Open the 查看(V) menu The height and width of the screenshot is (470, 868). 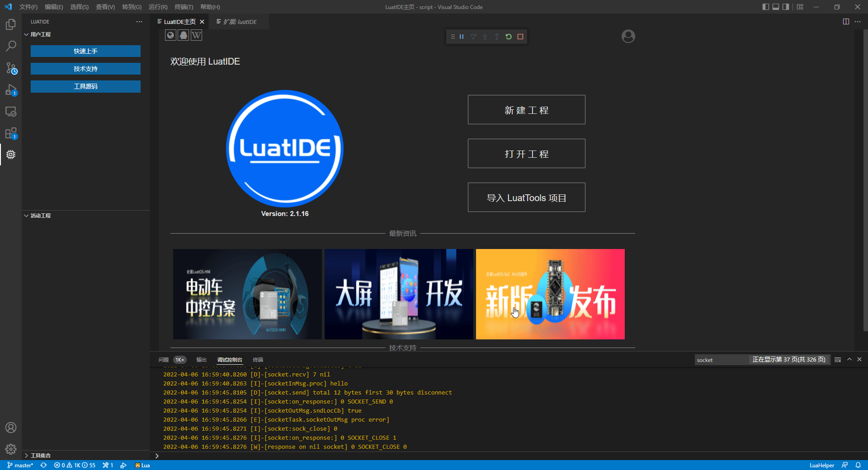(105, 7)
